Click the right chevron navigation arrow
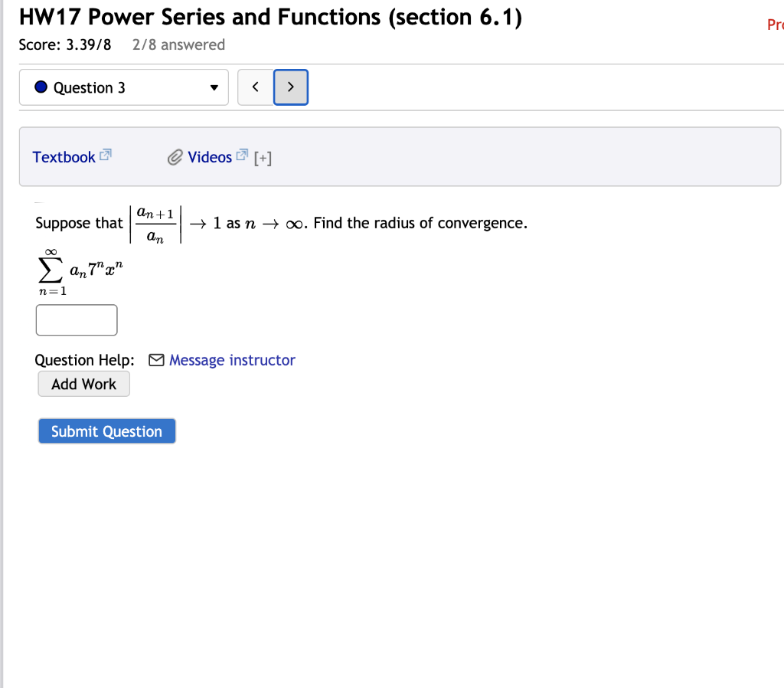Screen dimensions: 784x688 [x=290, y=87]
